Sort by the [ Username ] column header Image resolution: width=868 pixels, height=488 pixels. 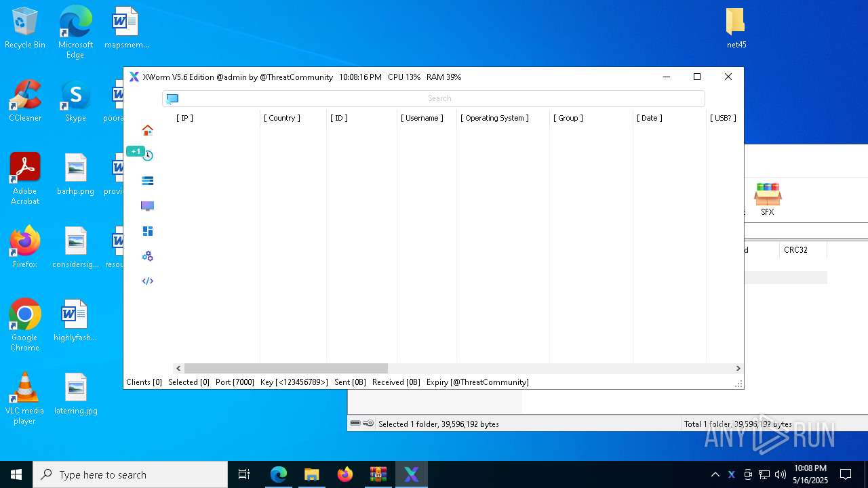[422, 118]
